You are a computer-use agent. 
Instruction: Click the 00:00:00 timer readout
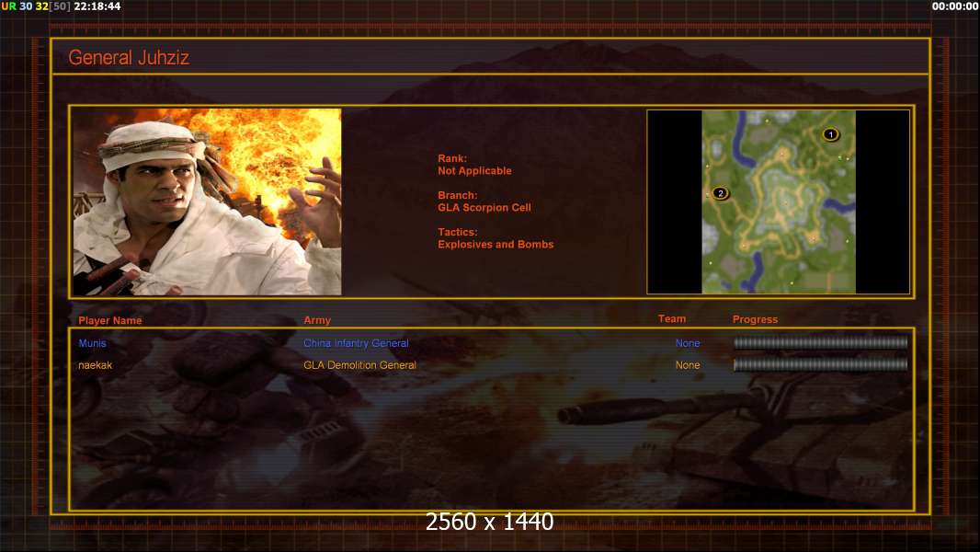tap(954, 6)
